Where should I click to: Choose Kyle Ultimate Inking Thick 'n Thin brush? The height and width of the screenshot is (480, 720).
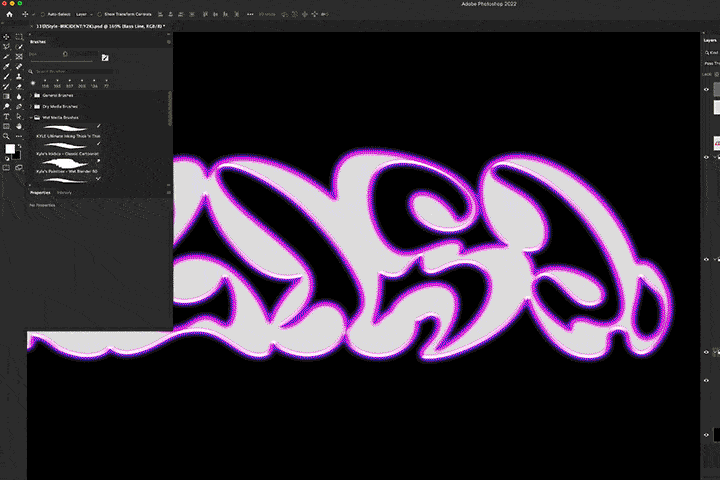68,132
